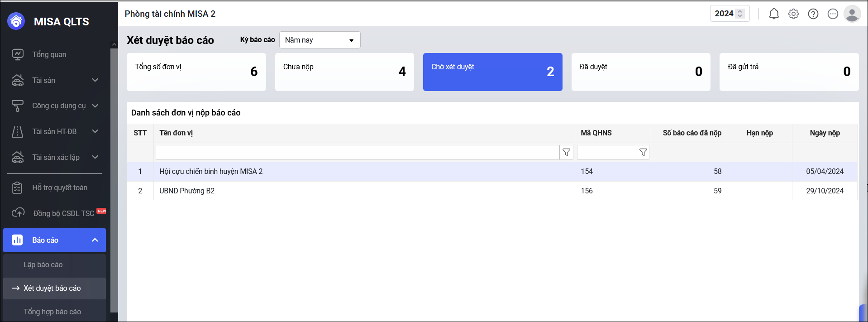Click the Tên đơn vị filter input
This screenshot has height=322, width=868.
[357, 153]
